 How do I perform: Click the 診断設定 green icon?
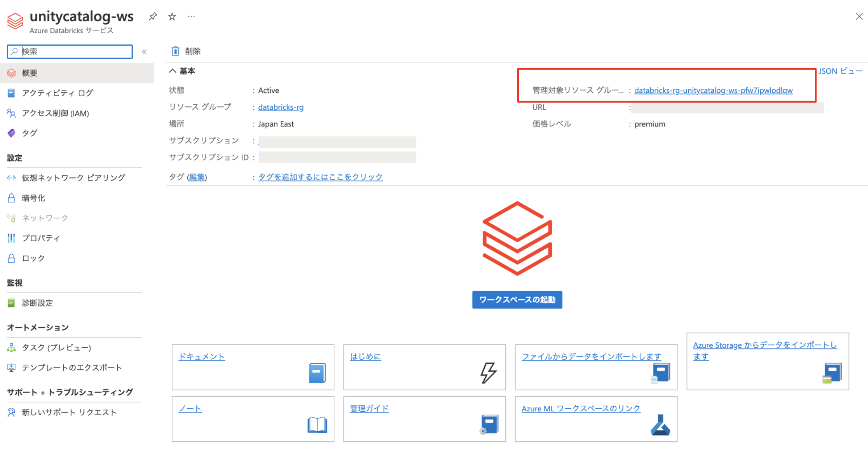tap(12, 303)
